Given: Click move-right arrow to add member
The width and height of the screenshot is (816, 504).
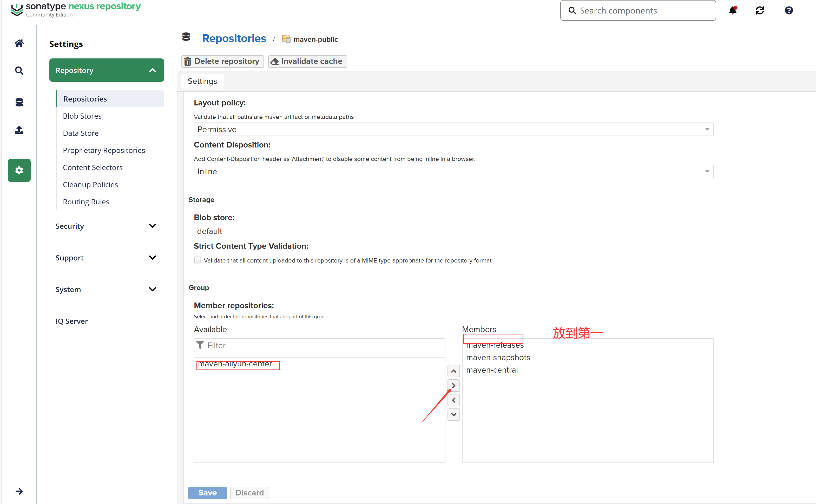Looking at the screenshot, I should (453, 386).
